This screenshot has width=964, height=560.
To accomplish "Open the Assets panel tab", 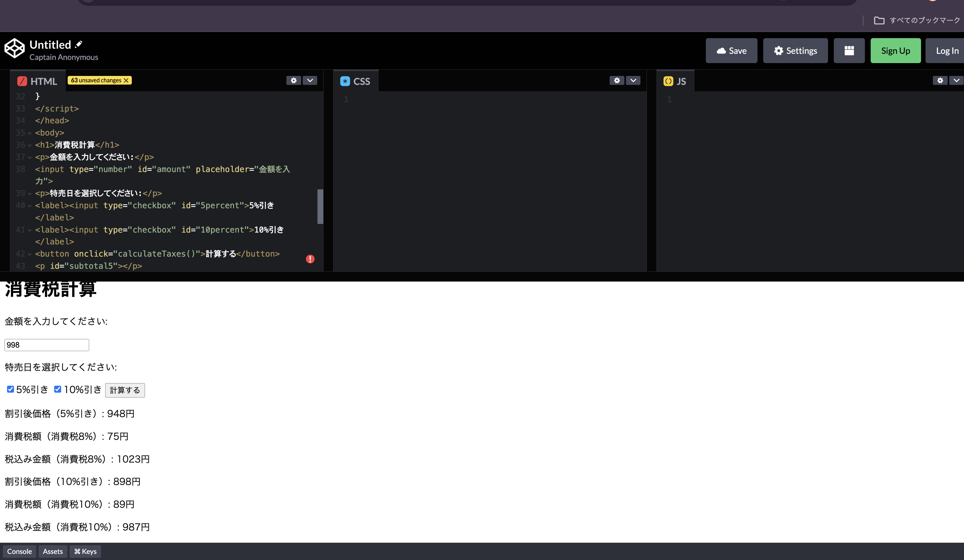I will click(53, 551).
